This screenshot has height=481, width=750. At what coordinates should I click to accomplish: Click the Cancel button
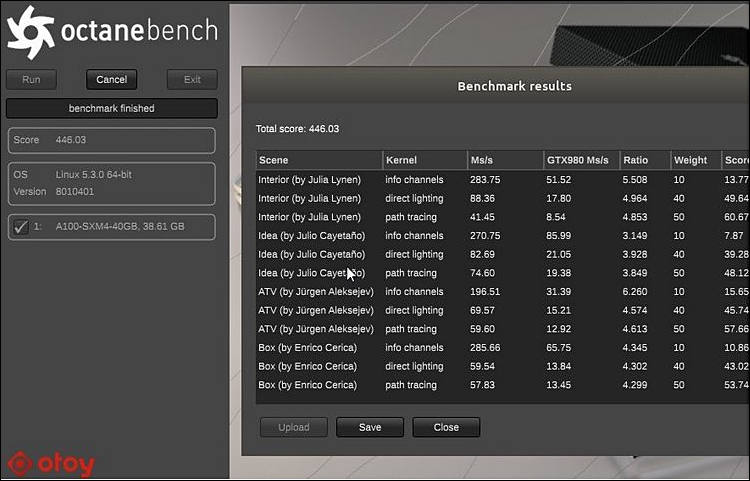click(111, 79)
